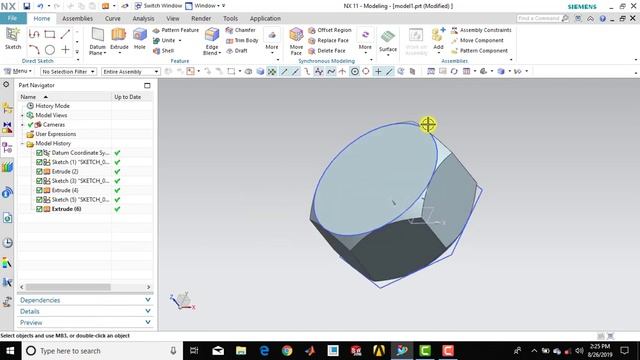640x360 pixels.
Task: Expand the Dependencies panel
Action: pos(85,300)
